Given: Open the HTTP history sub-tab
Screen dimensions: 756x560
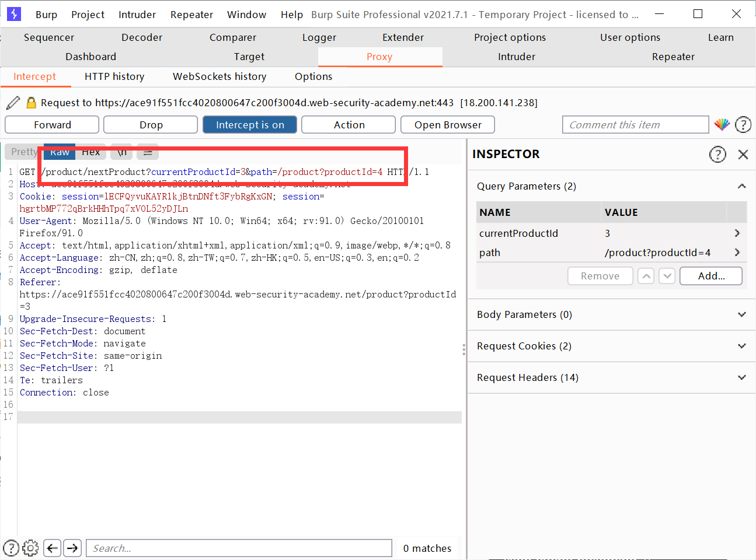Looking at the screenshot, I should coord(114,76).
